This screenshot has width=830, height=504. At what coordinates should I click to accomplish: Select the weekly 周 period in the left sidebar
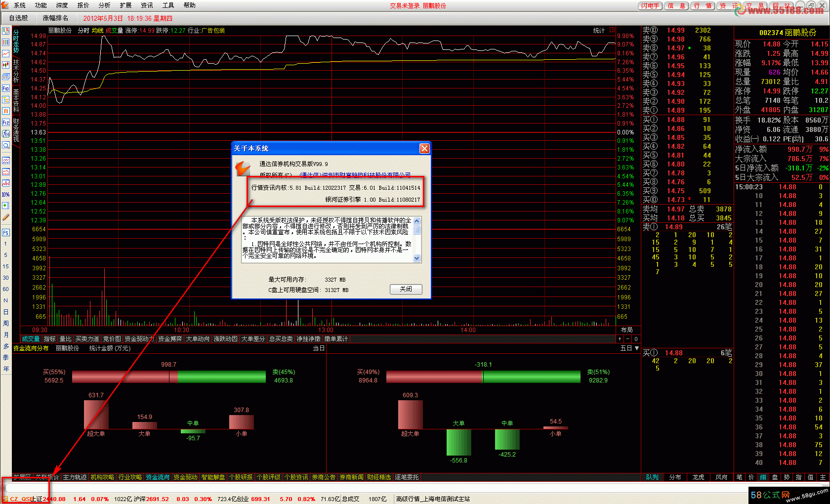(x=6, y=323)
